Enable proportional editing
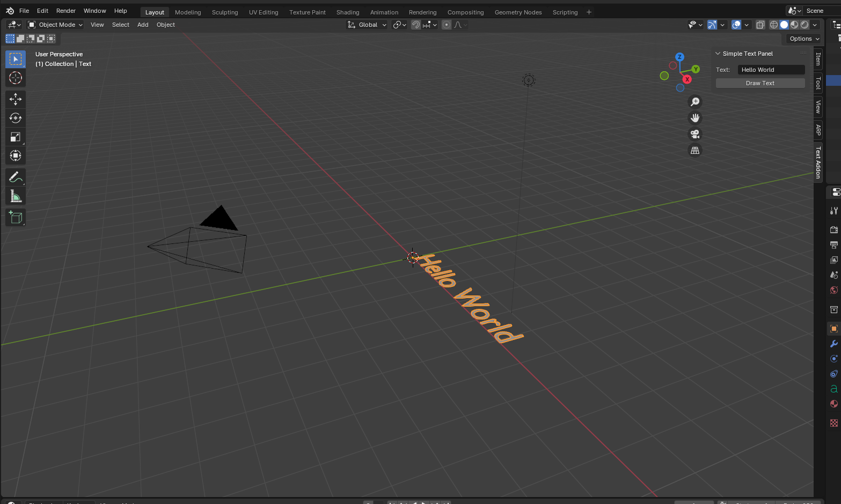This screenshot has height=504, width=841. pos(446,24)
